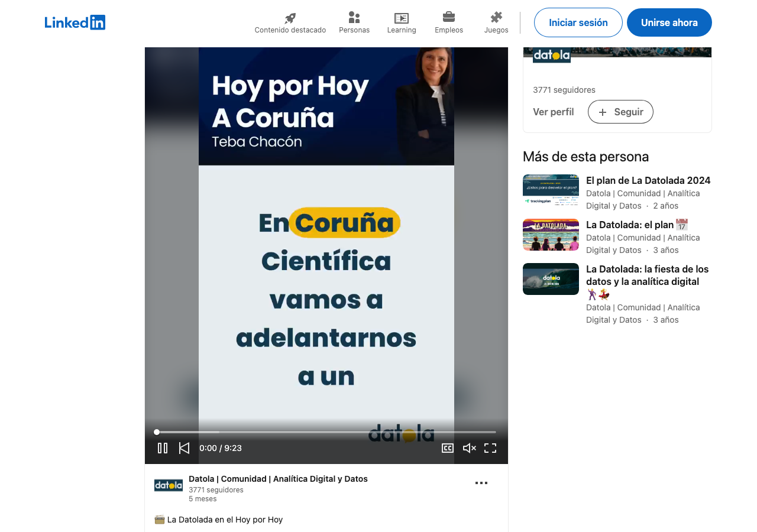Click '0:00 / 9:23' time display
This screenshot has width=757, height=532.
[221, 448]
